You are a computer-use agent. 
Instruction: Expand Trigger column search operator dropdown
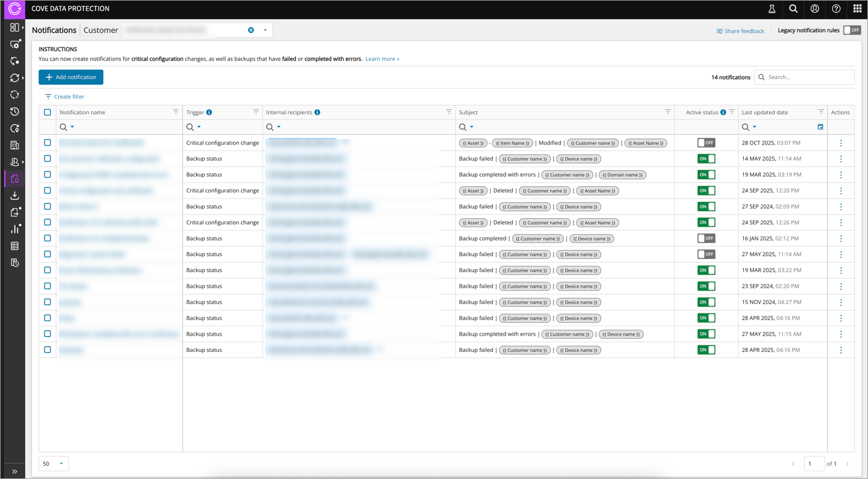tap(199, 127)
